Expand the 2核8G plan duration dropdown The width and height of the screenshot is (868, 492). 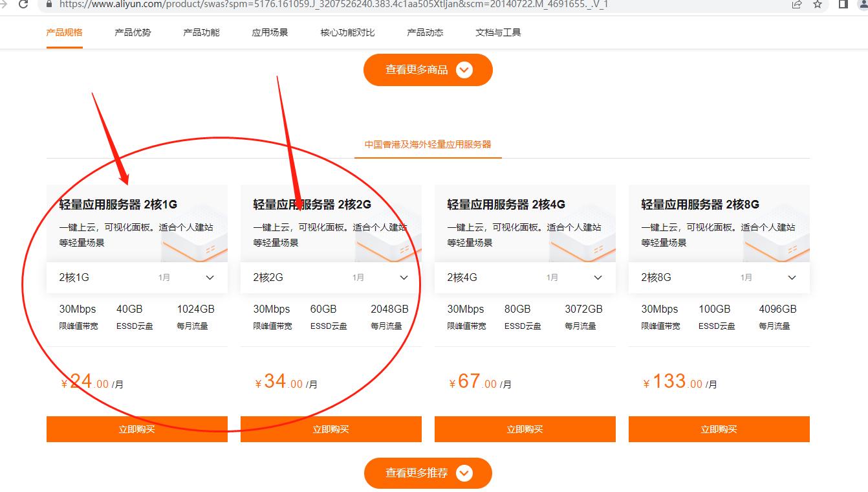[792, 277]
